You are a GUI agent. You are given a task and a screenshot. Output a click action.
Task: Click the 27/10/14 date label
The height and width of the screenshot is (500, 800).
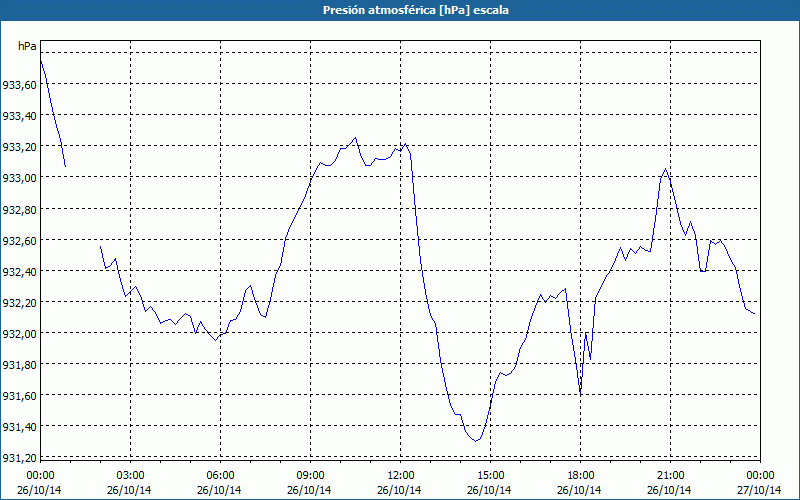click(759, 490)
